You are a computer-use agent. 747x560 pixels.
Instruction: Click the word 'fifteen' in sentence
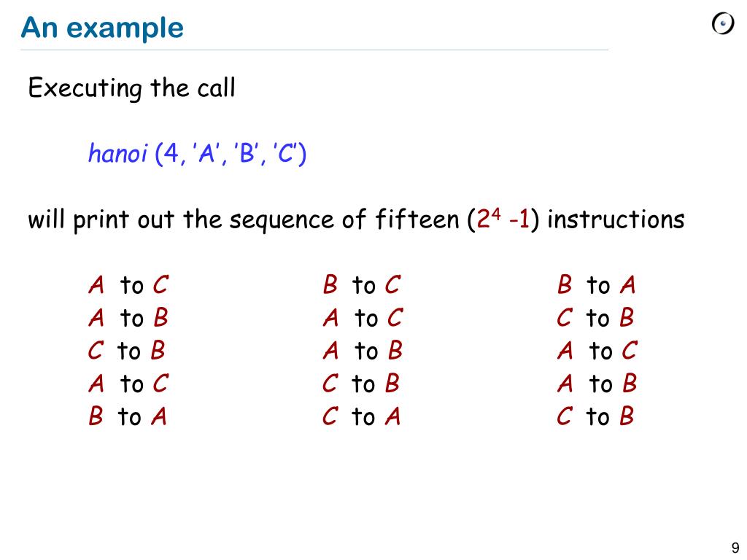click(417, 219)
